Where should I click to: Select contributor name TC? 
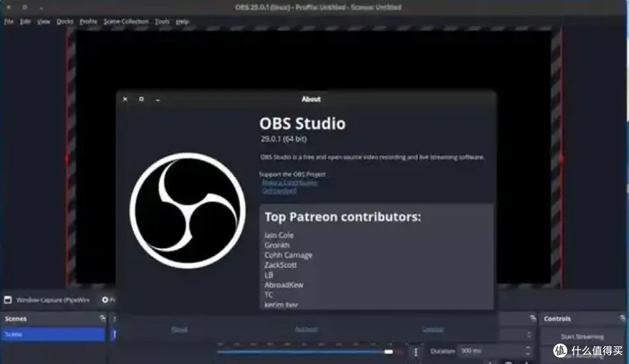point(268,295)
